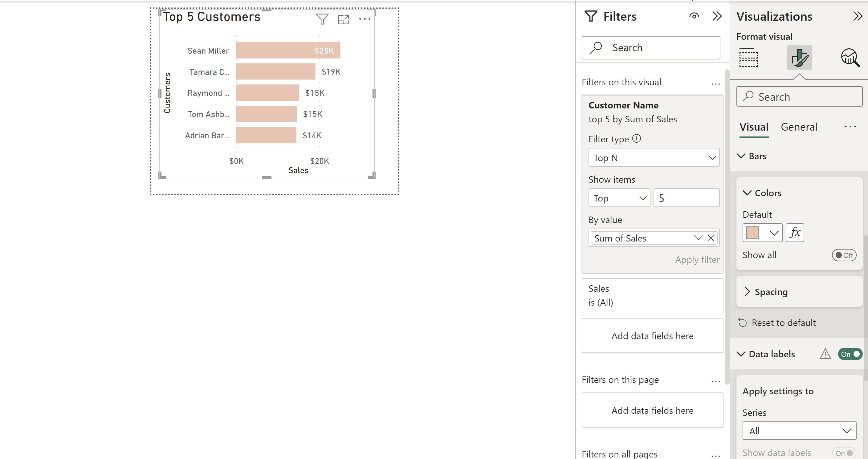Hide the Filters pane using the eye icon
The image size is (868, 459).
(694, 16)
